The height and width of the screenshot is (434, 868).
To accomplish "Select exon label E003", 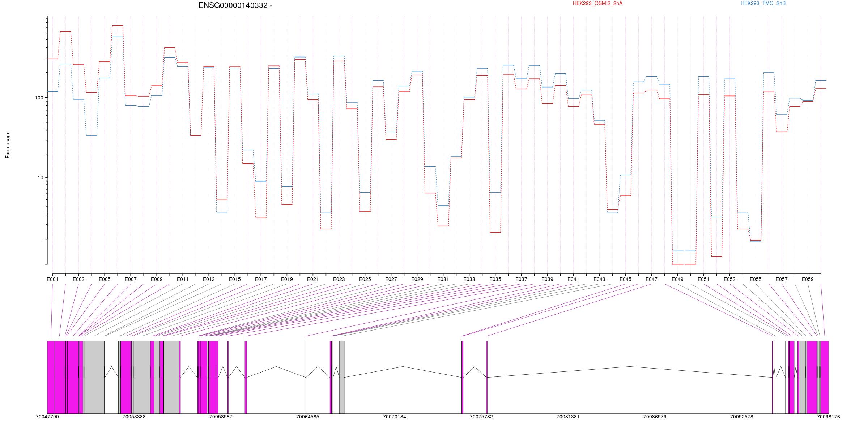I will pyautogui.click(x=78, y=279).
